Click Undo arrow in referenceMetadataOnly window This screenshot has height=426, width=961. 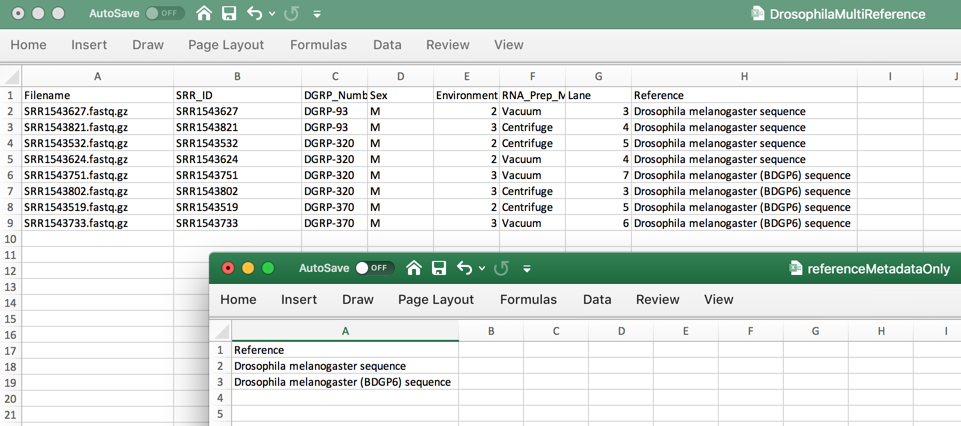pos(464,268)
